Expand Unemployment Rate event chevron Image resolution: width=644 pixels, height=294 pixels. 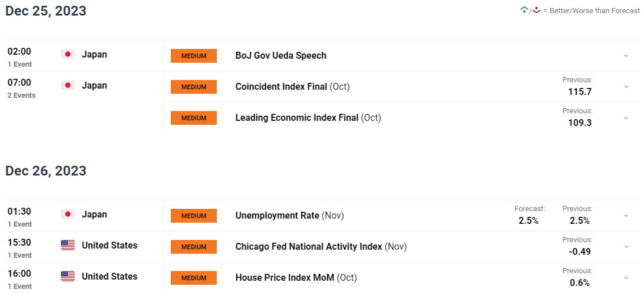tap(626, 215)
